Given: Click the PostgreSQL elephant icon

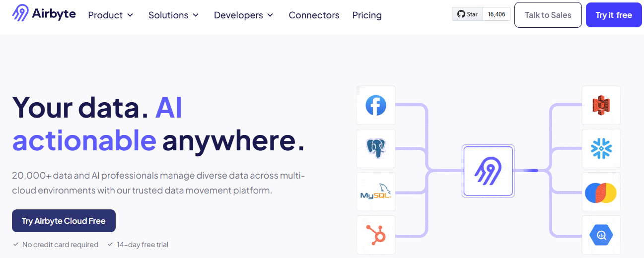Looking at the screenshot, I should pyautogui.click(x=376, y=148).
